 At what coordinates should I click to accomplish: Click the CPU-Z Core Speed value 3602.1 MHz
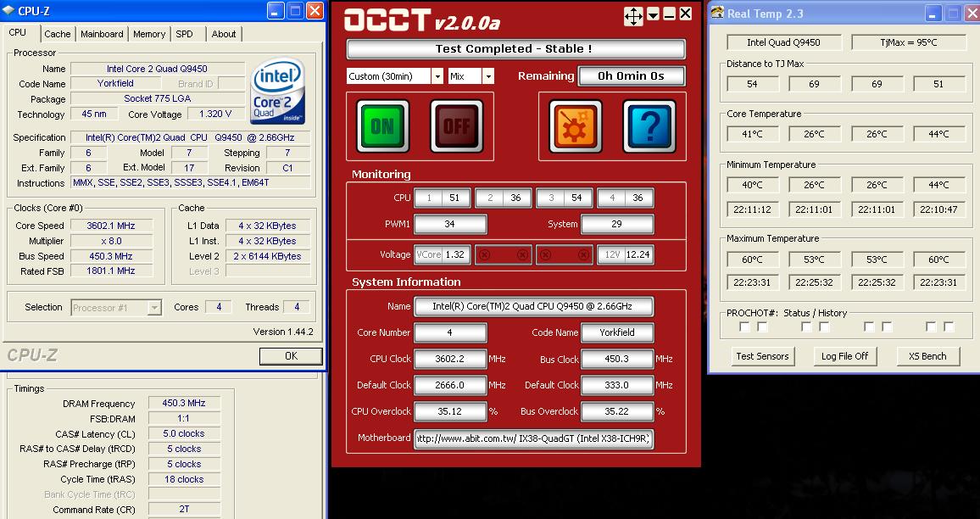[111, 226]
